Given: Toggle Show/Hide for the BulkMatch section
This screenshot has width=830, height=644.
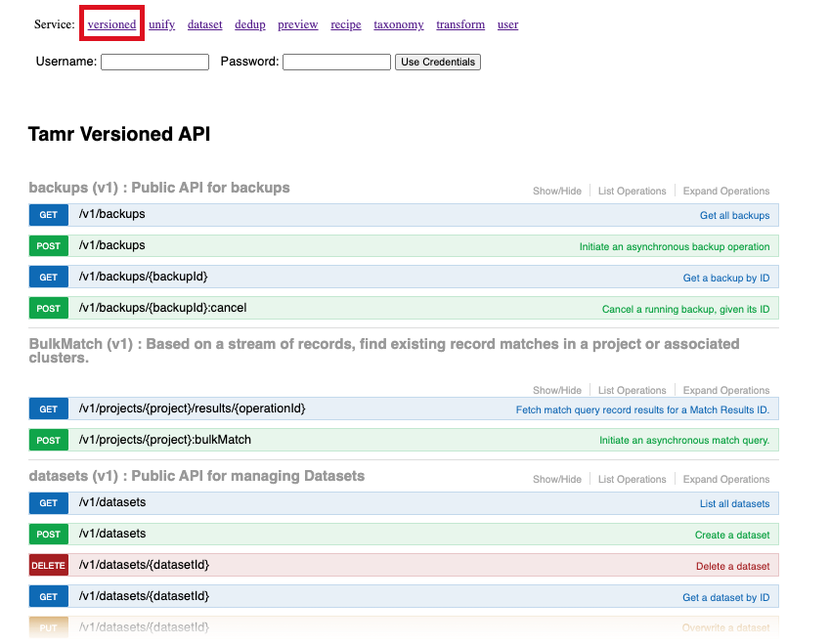Looking at the screenshot, I should tap(557, 391).
